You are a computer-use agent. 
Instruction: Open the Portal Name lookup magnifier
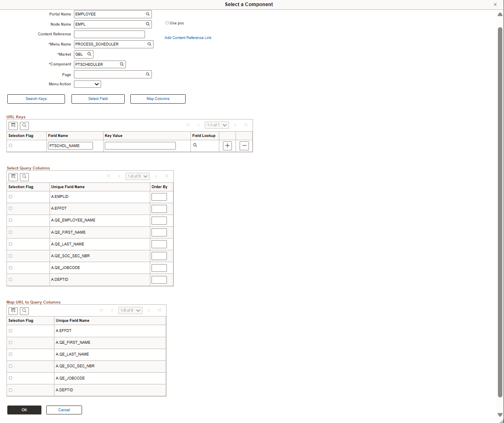click(x=147, y=14)
